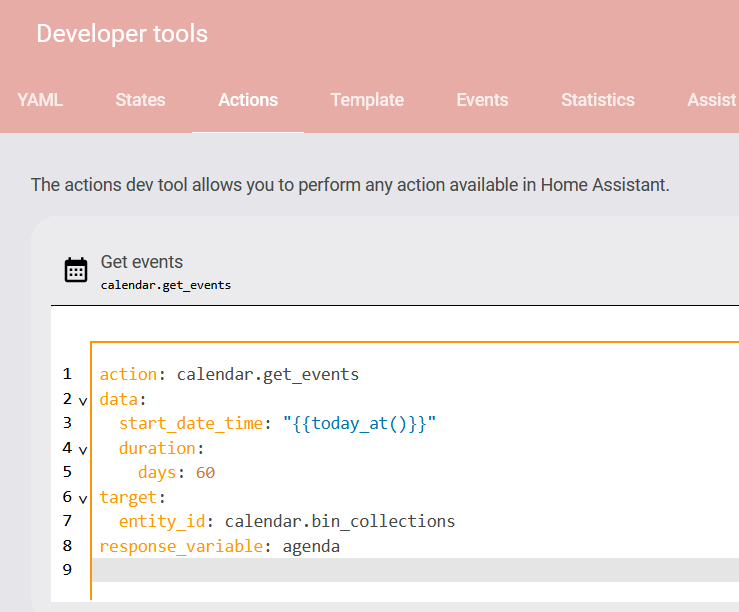Click calendar.get_events on editor line 1
Screen dimensions: 739x612
[x=267, y=374]
